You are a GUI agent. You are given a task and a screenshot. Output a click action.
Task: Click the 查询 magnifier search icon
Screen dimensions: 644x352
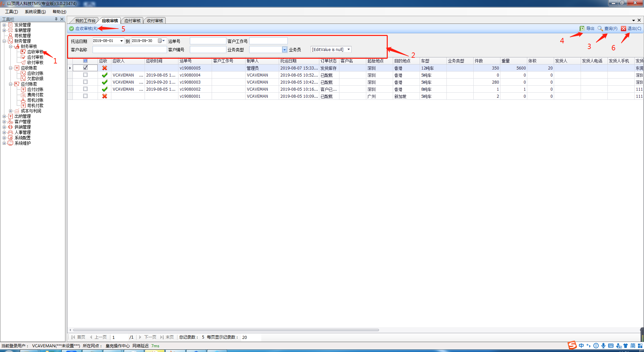click(600, 29)
